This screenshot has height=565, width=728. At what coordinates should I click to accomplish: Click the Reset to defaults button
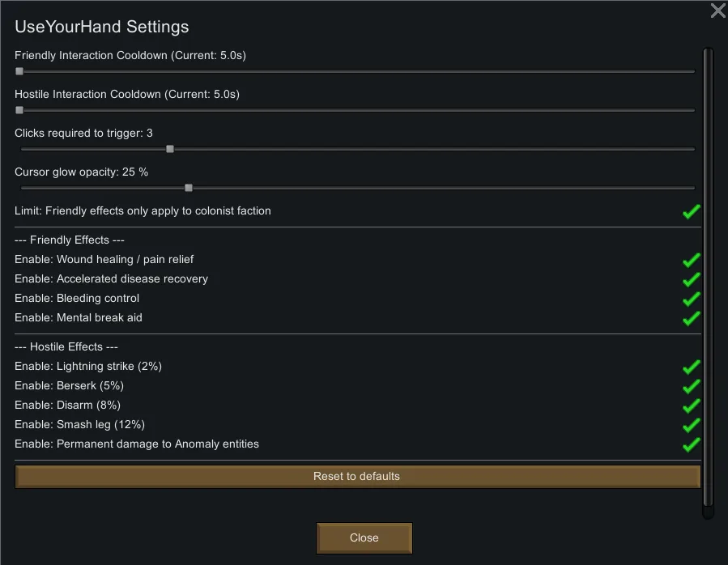coord(357,477)
